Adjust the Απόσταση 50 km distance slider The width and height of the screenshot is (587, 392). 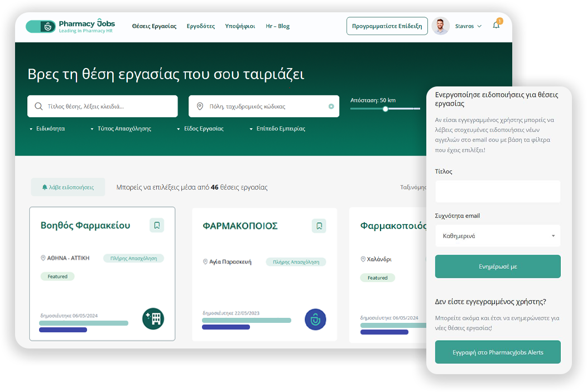385,110
